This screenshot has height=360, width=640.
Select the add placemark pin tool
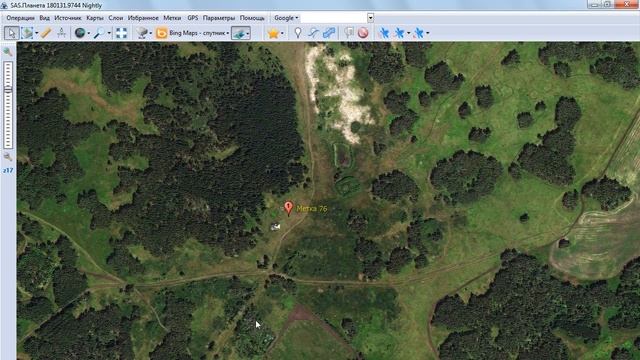pyautogui.click(x=298, y=33)
